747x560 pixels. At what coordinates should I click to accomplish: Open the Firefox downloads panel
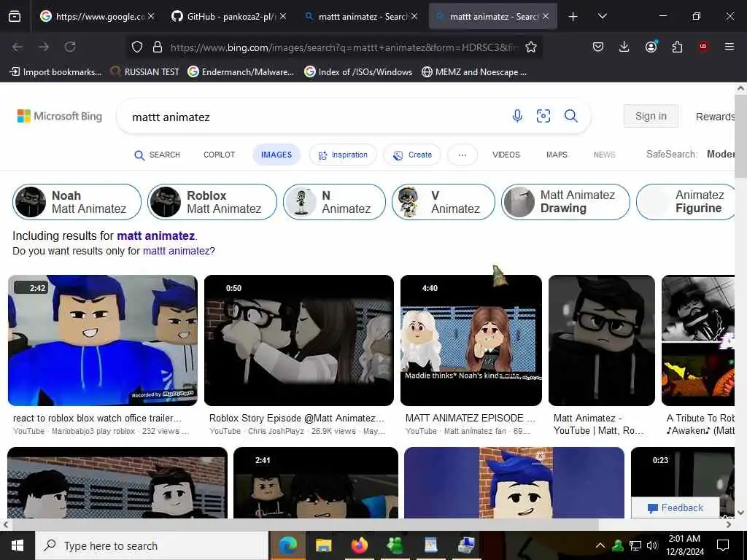pyautogui.click(x=624, y=47)
